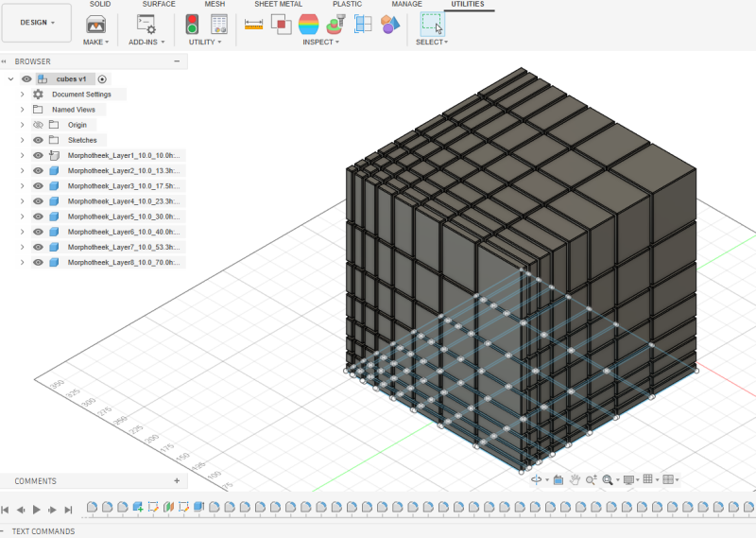
Task: Click the first sketch feature in timeline
Action: click(153, 507)
